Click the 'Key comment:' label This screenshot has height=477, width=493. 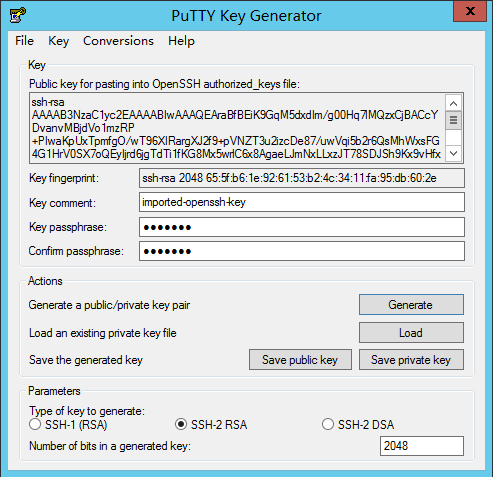point(62,203)
